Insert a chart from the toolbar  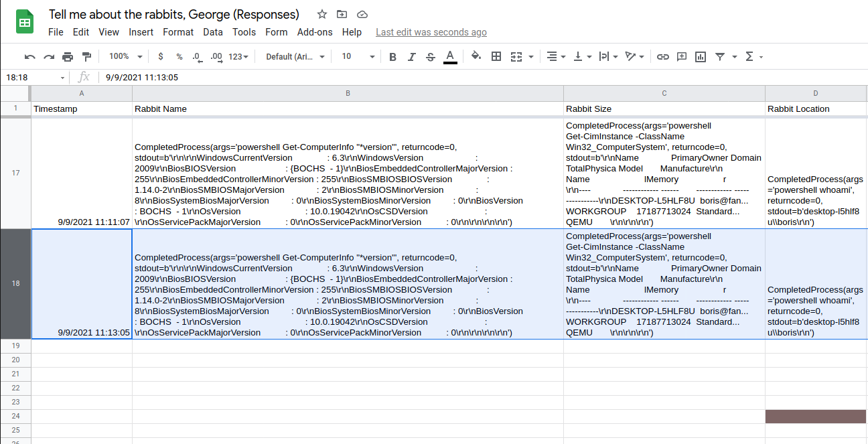[701, 57]
